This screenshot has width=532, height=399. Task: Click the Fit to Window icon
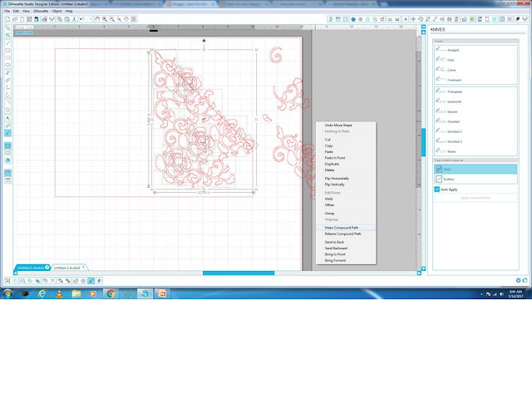click(134, 19)
